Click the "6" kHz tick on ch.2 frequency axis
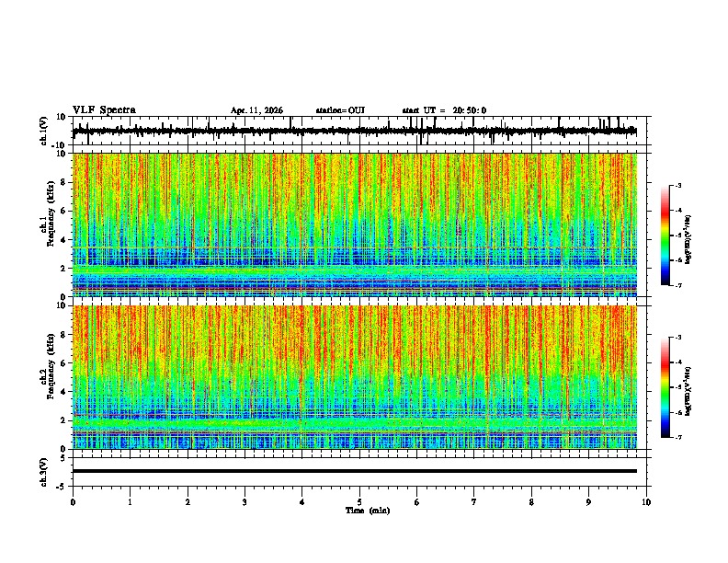The height and width of the screenshot is (563, 728). 64,363
